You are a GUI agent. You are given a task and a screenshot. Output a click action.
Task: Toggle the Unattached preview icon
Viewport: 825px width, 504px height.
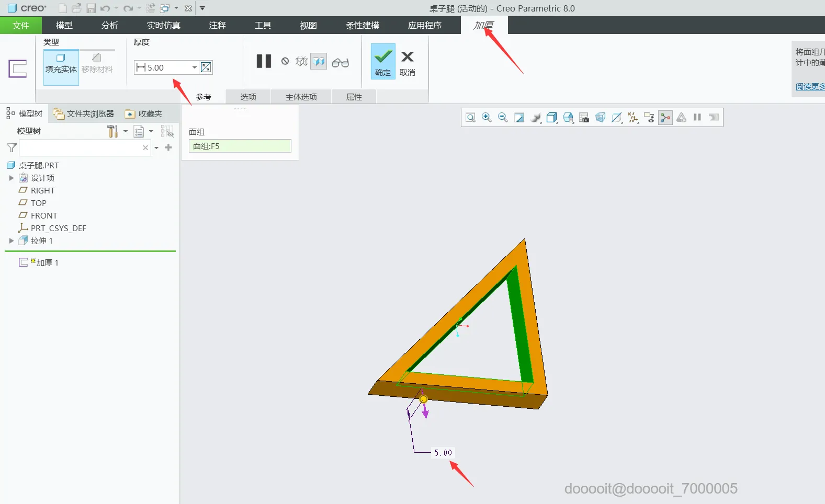(302, 62)
